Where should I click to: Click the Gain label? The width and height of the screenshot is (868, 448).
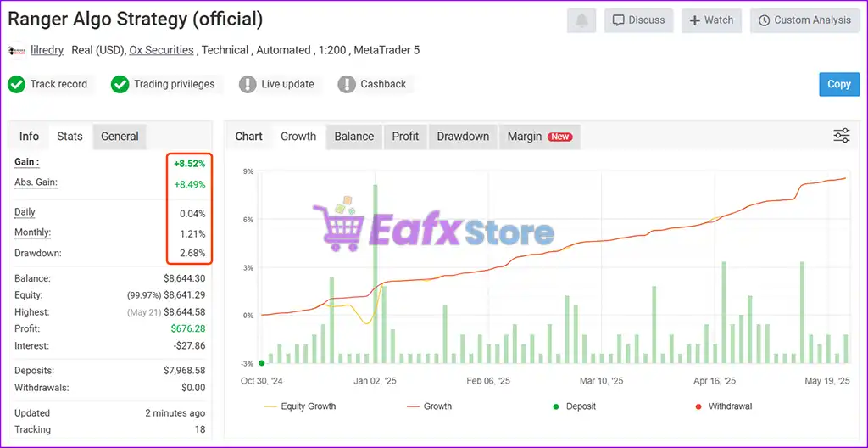coord(27,162)
